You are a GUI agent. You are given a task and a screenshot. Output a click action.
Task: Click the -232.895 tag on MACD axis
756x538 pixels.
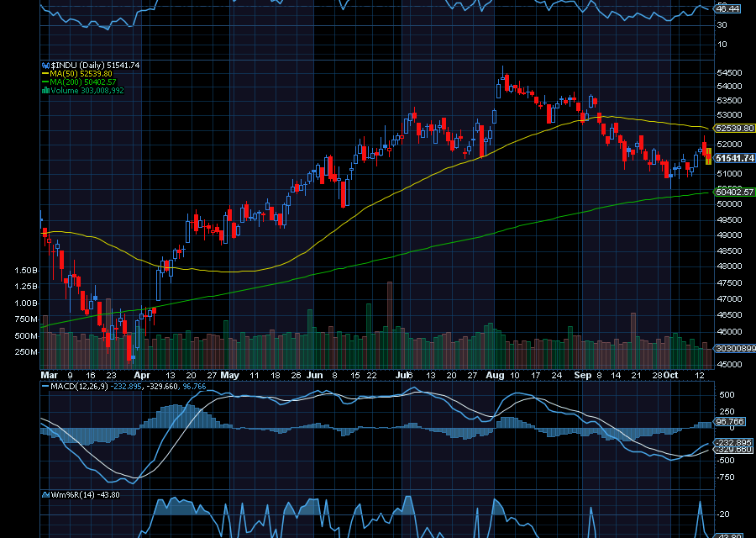click(734, 442)
